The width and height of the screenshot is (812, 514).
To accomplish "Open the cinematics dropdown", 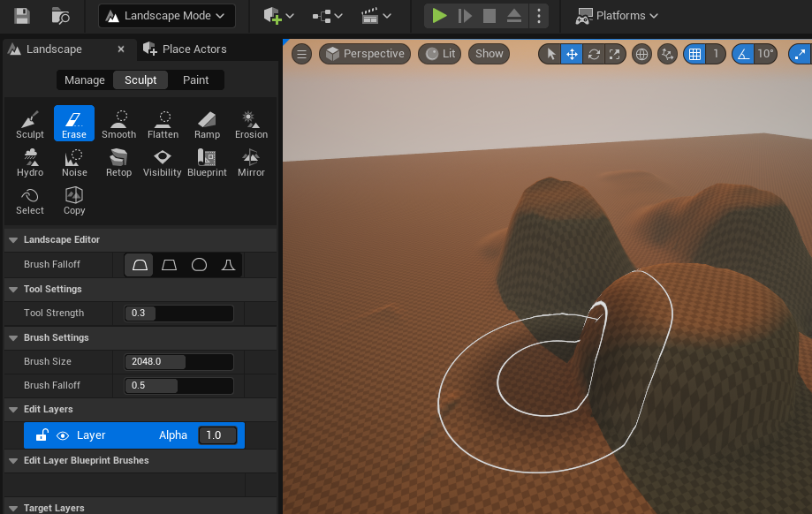I will [376, 16].
